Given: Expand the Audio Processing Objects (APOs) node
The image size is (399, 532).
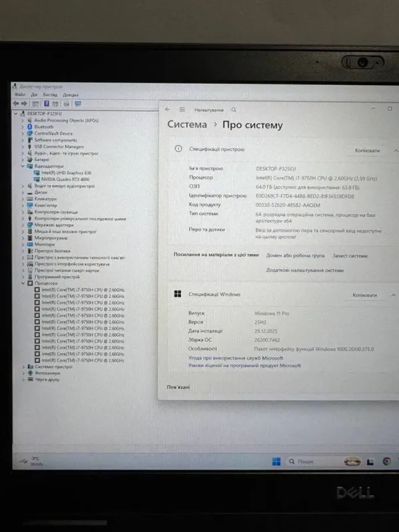Looking at the screenshot, I should coord(23,120).
